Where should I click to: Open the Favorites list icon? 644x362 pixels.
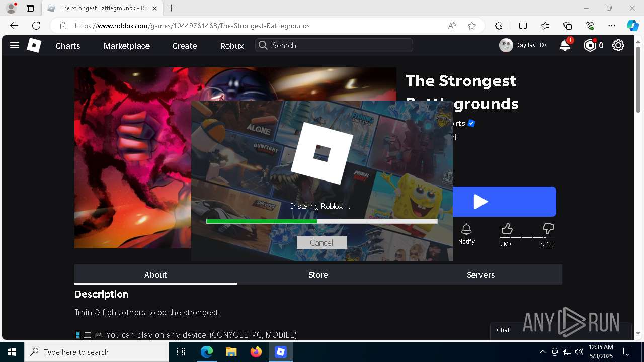coord(545,26)
